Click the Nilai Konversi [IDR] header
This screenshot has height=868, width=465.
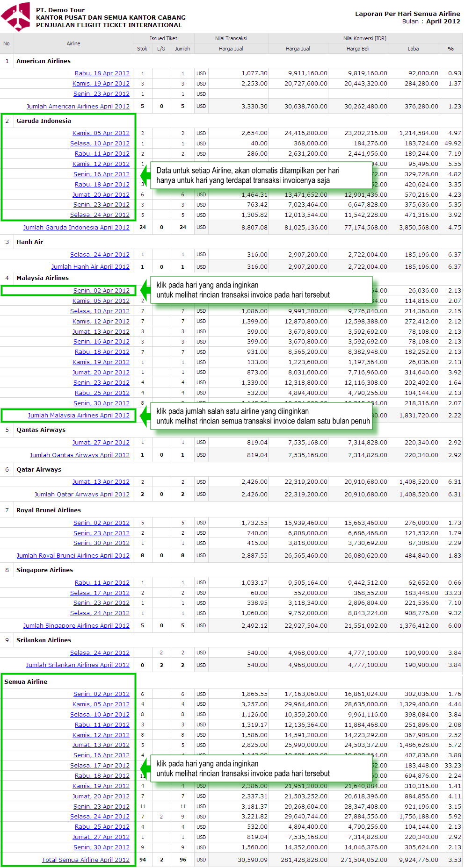[x=365, y=38]
